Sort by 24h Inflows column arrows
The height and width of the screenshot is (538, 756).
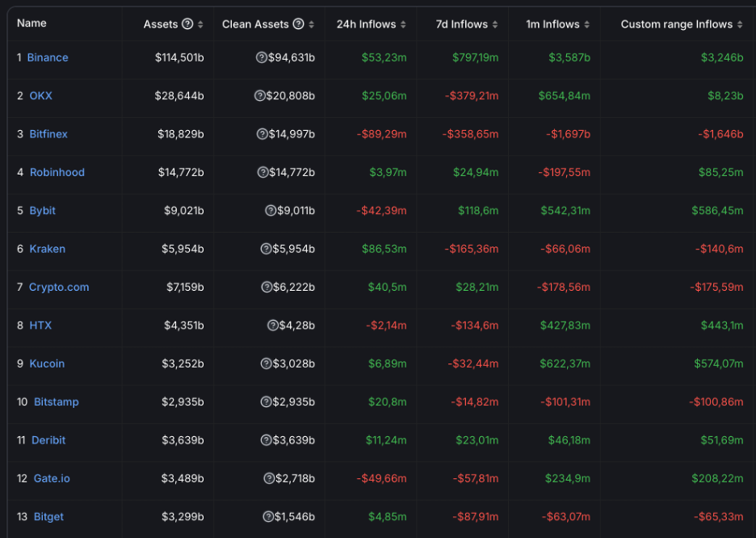point(403,25)
